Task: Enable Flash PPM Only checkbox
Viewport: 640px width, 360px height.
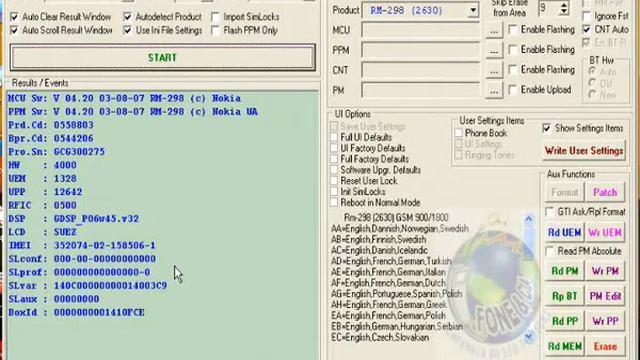Action: click(216, 31)
